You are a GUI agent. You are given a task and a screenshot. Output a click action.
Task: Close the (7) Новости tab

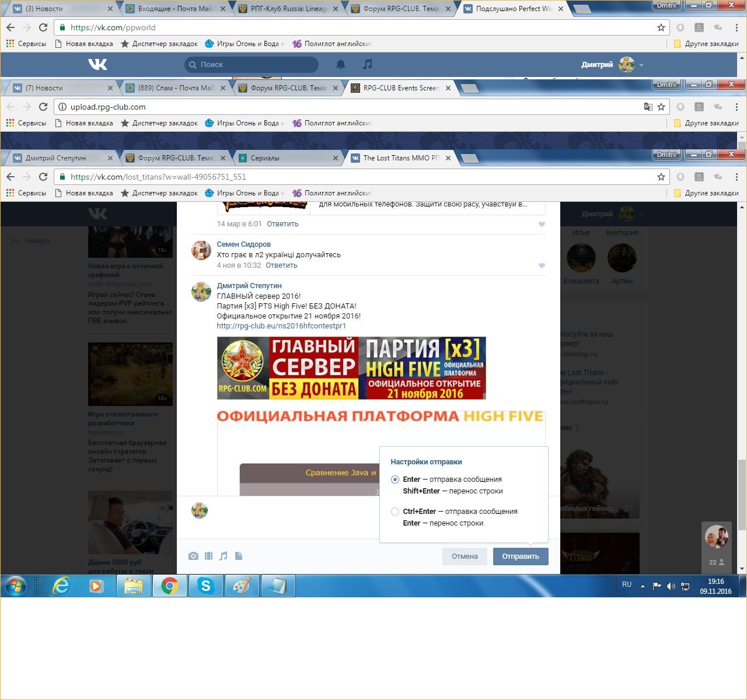click(x=111, y=88)
